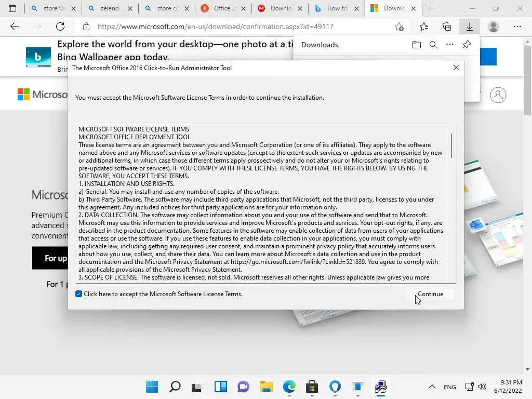Close the Click-to-Run Administrator Tool dialog

[456, 68]
